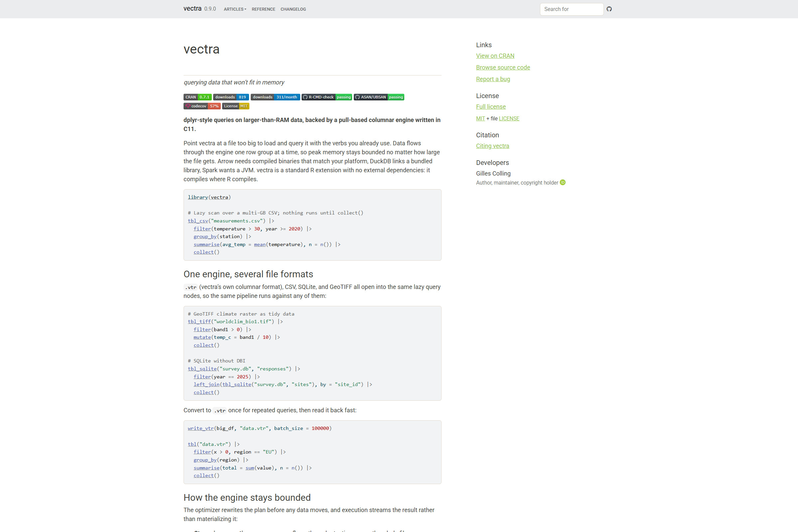The image size is (798, 532).
Task: Open the Changelog page
Action: 293,9
